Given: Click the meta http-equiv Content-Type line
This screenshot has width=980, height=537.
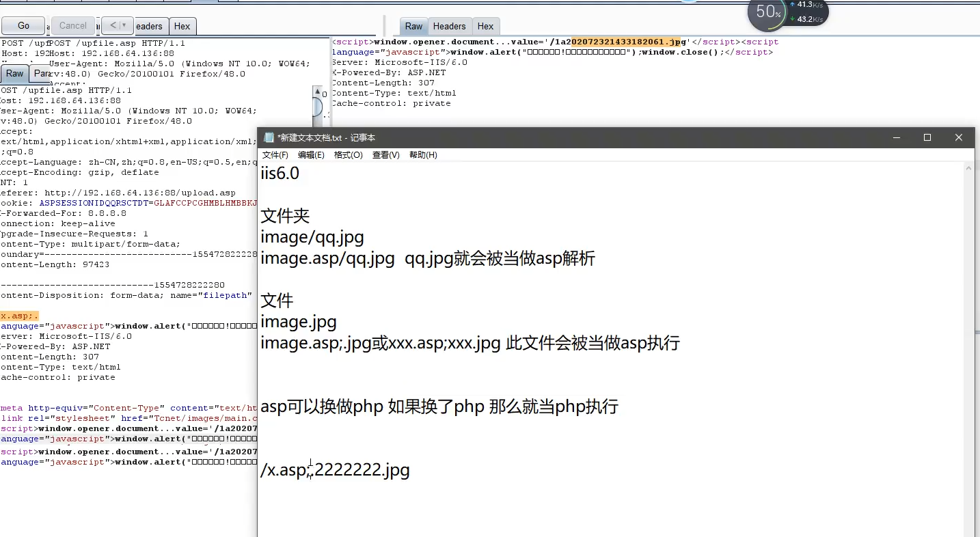Looking at the screenshot, I should pyautogui.click(x=128, y=408).
